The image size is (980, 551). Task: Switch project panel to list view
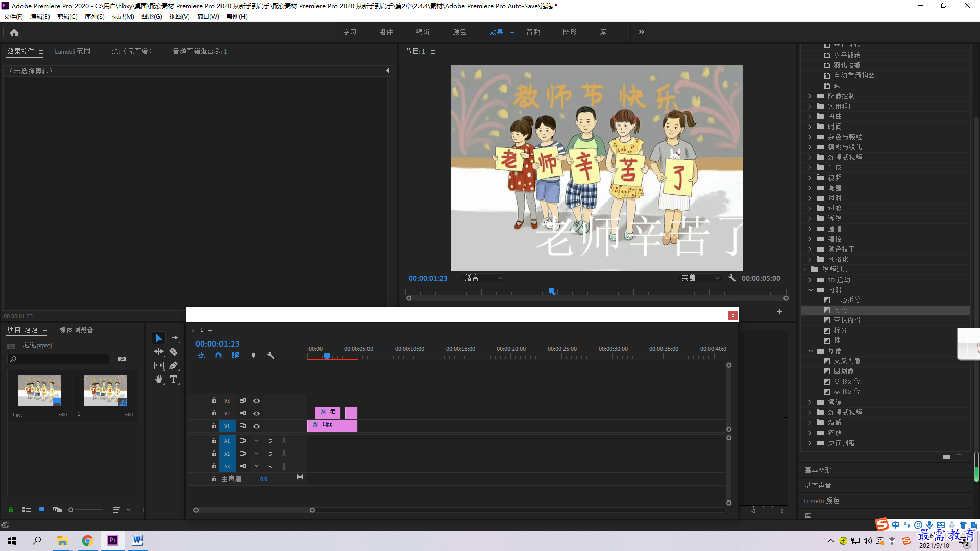point(27,510)
